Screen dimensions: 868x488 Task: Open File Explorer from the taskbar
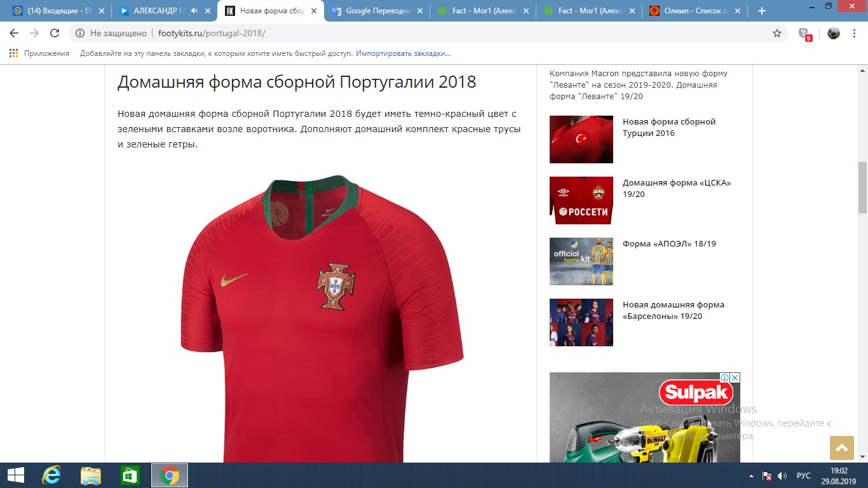point(91,475)
